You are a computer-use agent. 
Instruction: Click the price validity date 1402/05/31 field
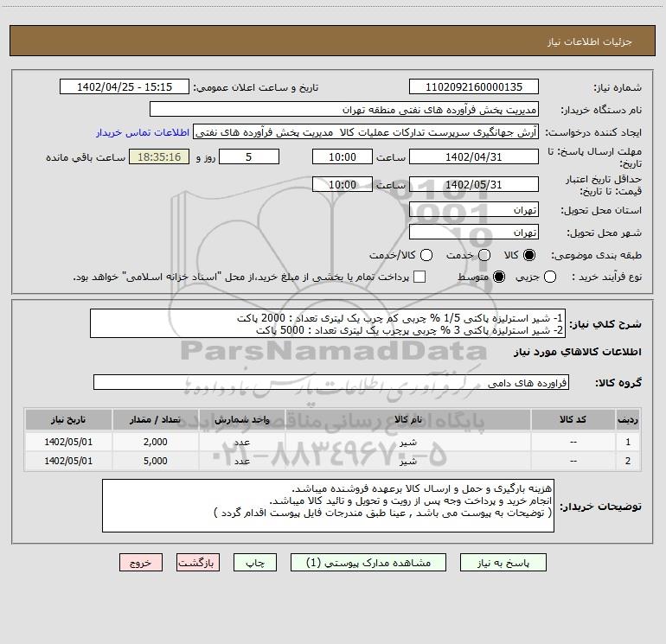pyautogui.click(x=474, y=184)
